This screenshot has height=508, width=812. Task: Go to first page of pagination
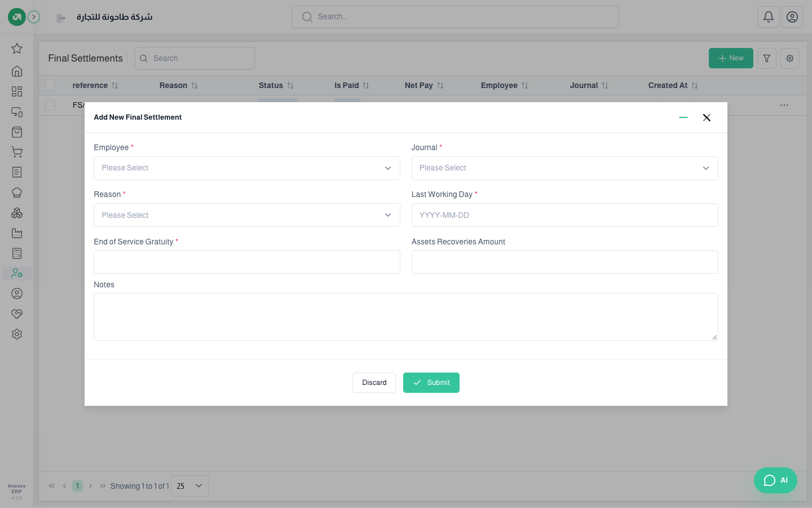(52, 486)
